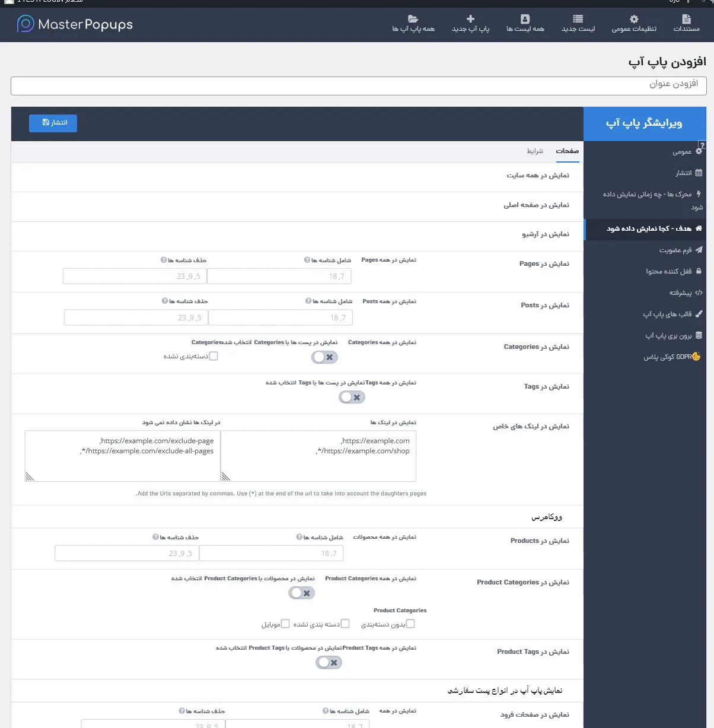Click the قفل کننده محتوا lock icon
The width and height of the screenshot is (714, 728).
(x=699, y=271)
